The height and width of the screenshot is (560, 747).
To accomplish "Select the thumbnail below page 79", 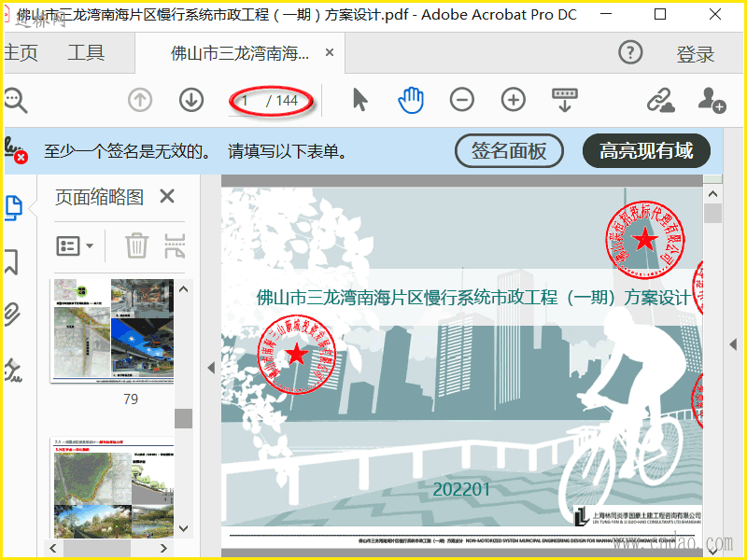I will (113, 488).
